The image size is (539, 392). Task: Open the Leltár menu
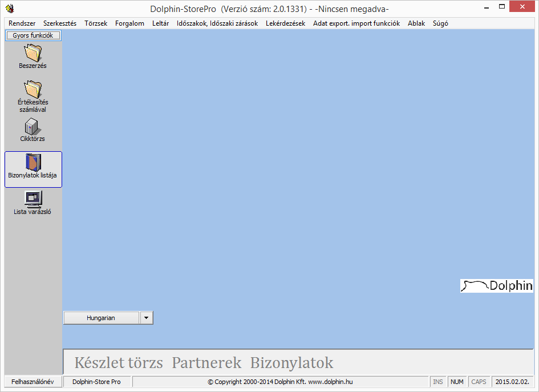point(160,23)
